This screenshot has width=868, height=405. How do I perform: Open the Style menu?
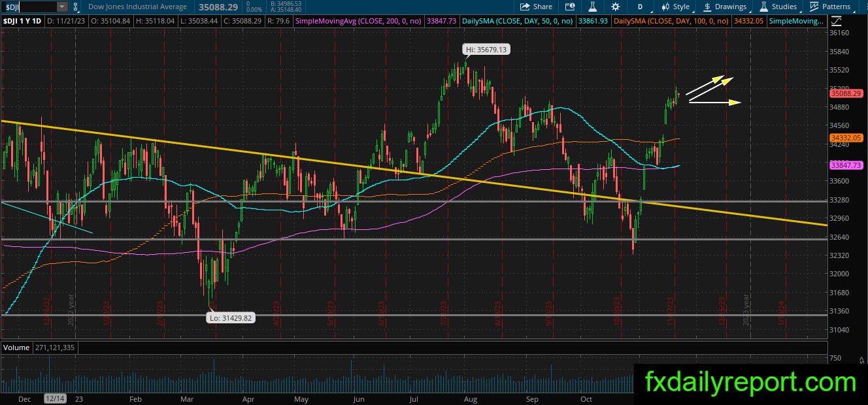(x=676, y=7)
